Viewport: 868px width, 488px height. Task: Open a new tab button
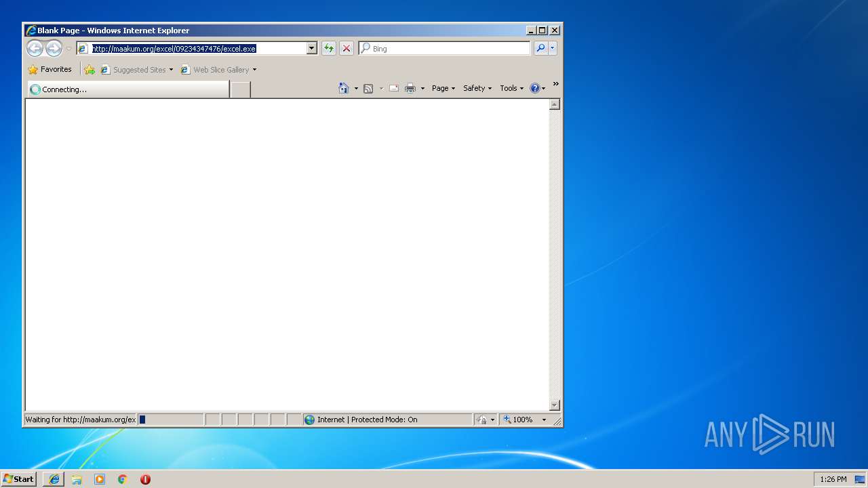240,89
